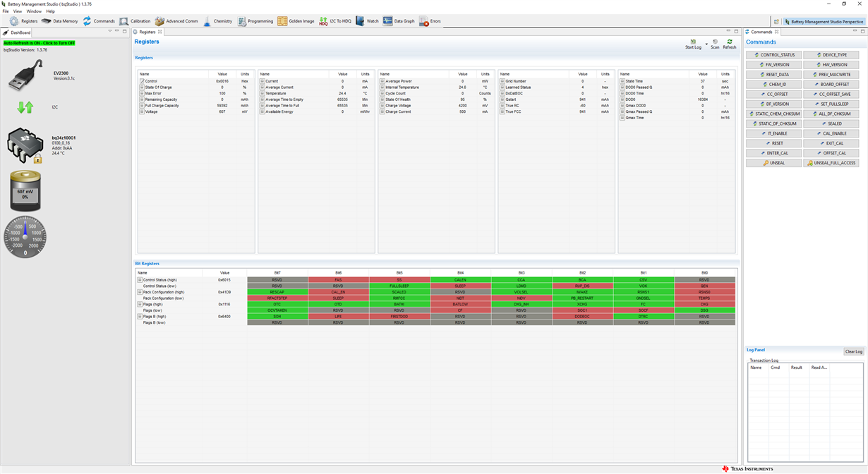Open the Golden Image tool

pos(296,21)
